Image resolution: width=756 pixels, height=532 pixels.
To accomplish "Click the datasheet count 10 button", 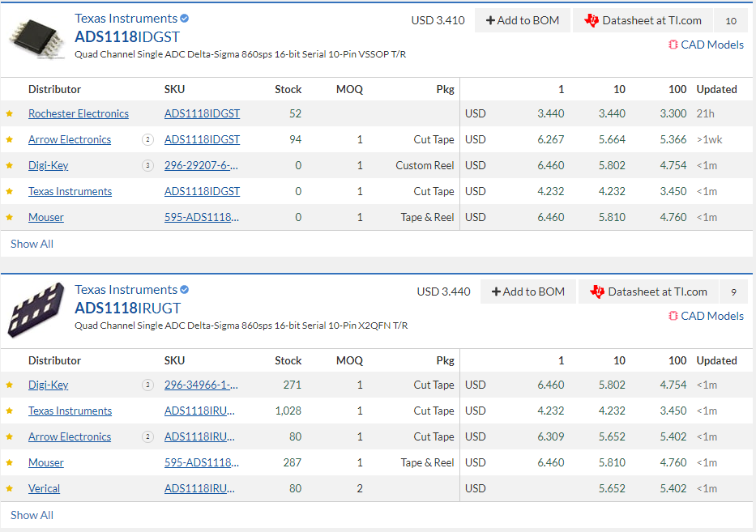I will tap(731, 20).
